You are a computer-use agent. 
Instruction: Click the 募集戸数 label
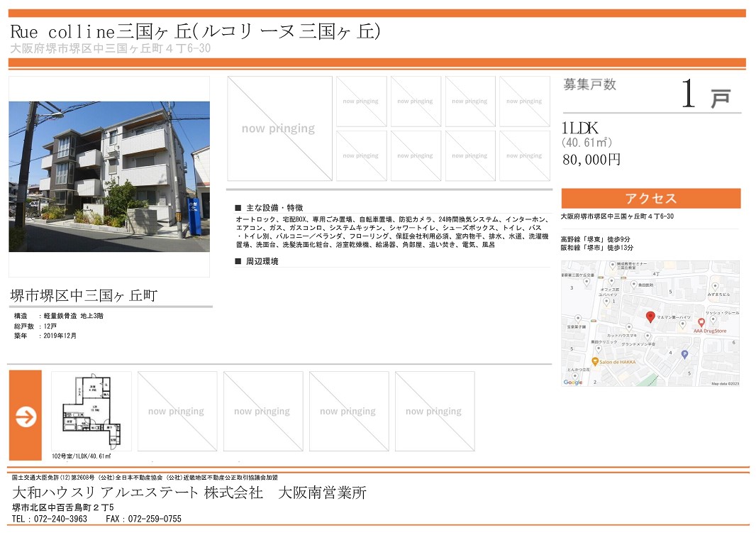(x=589, y=84)
